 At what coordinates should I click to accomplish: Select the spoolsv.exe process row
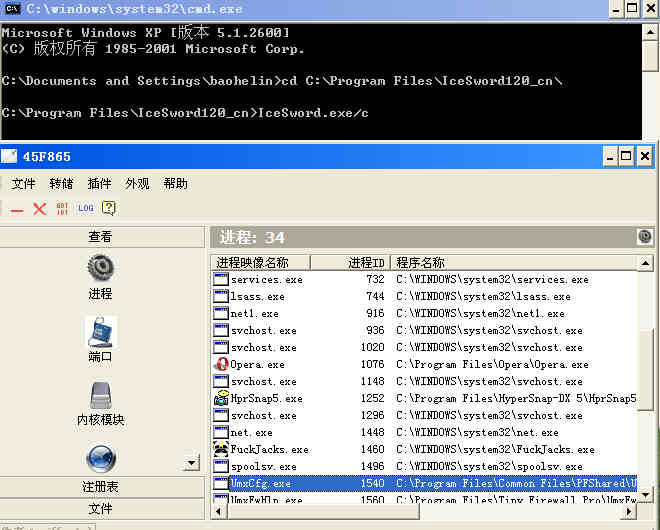coord(424,466)
